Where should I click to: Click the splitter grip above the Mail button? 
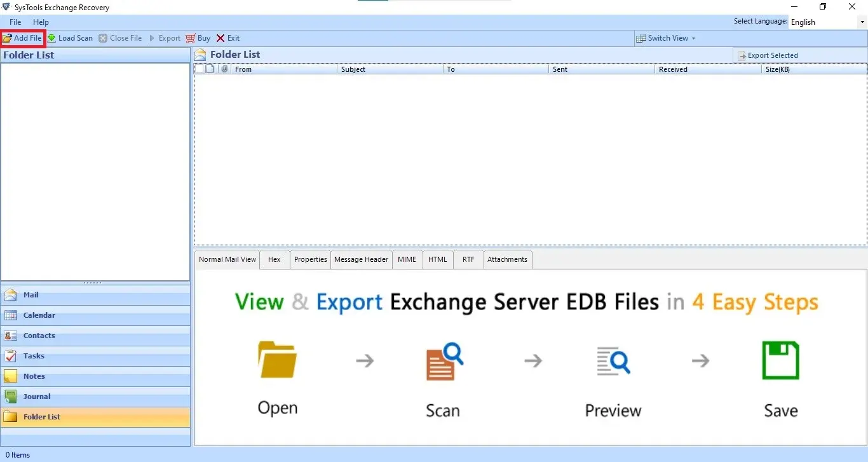click(x=93, y=283)
